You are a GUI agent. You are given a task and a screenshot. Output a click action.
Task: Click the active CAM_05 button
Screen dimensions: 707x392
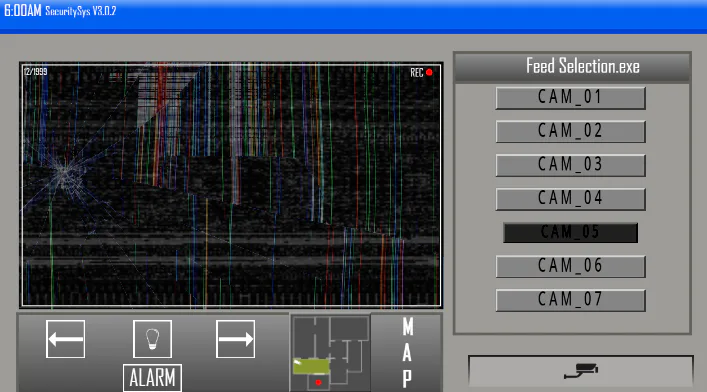tap(570, 232)
